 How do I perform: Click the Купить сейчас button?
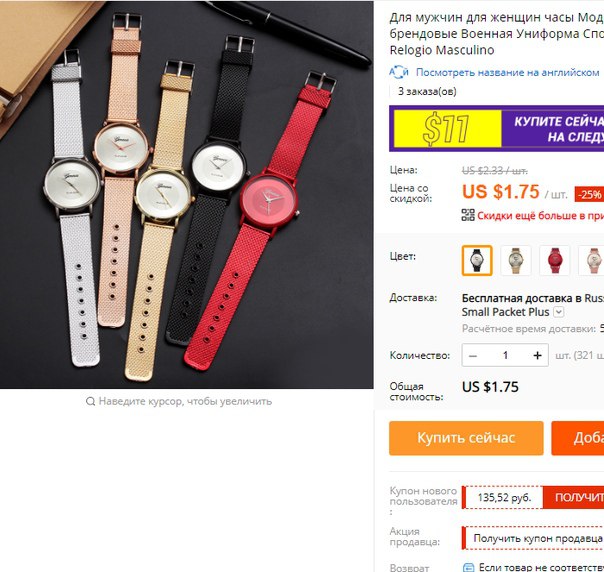coord(466,438)
